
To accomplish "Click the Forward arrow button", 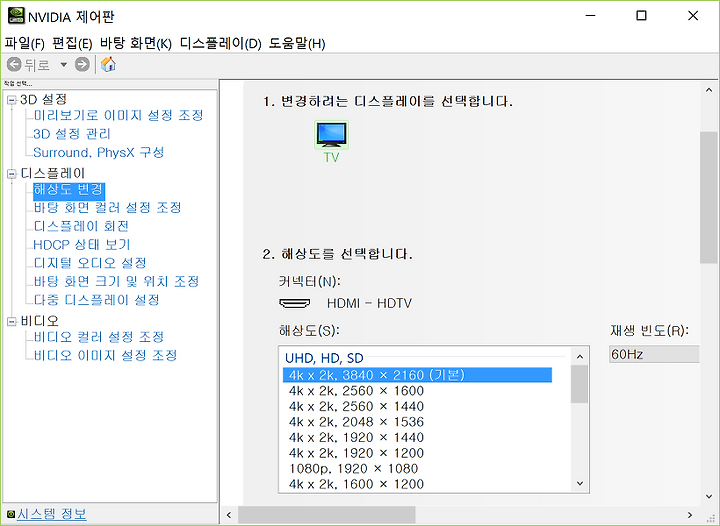I will tap(82, 64).
